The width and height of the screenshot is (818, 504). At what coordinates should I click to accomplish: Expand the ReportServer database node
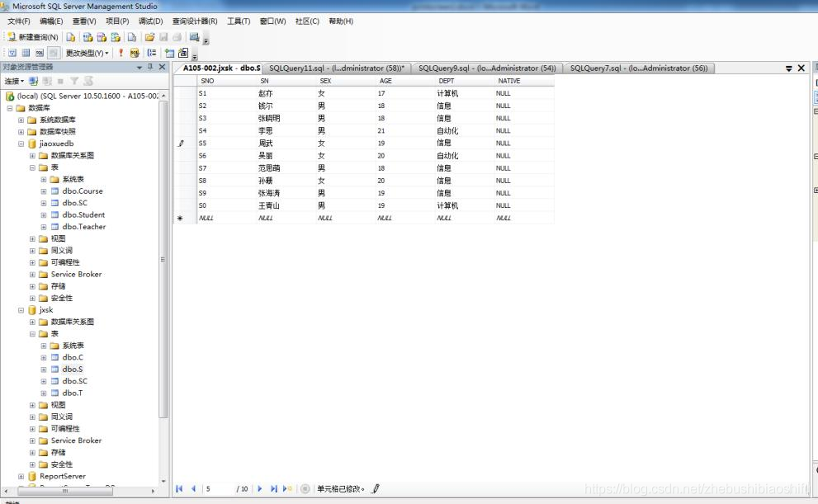(x=21, y=477)
